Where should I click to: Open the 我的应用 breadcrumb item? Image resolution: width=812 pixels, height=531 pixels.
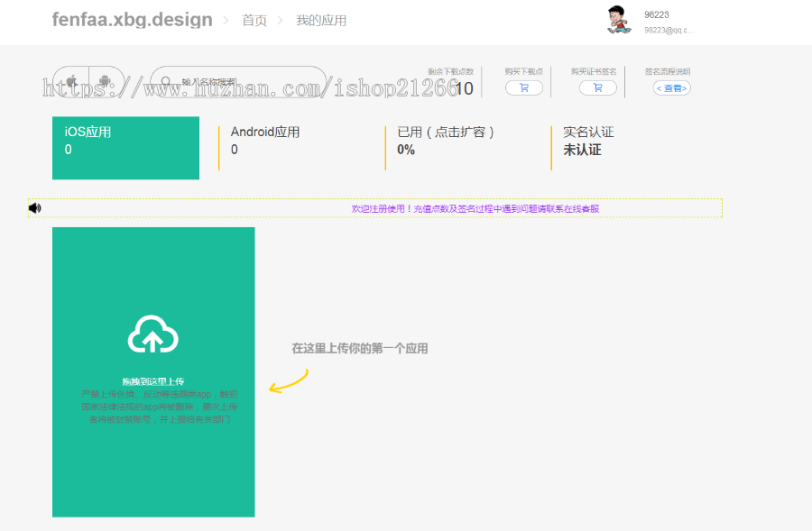(322, 19)
